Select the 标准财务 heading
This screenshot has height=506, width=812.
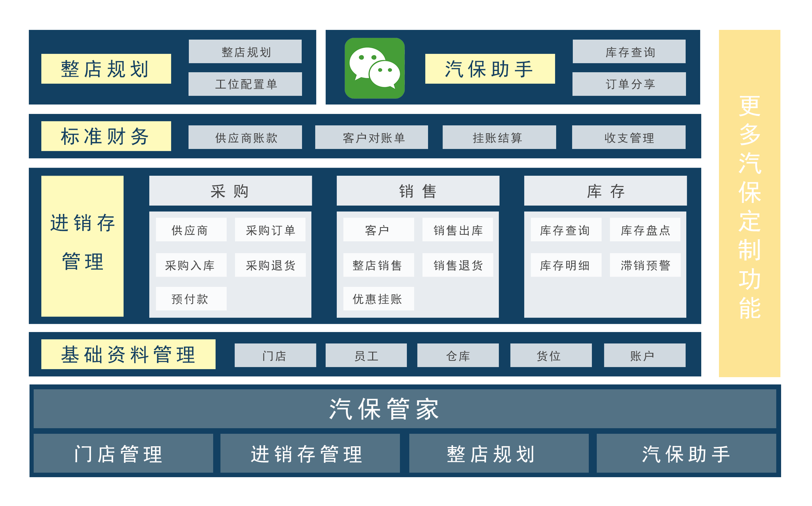[x=106, y=136]
